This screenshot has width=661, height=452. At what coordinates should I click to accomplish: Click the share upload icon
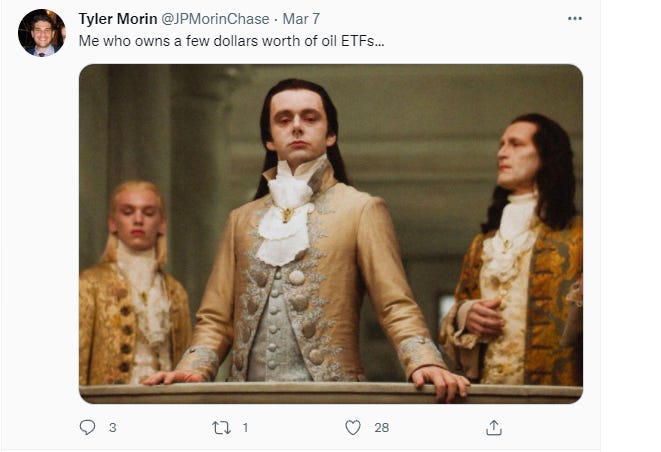[494, 428]
